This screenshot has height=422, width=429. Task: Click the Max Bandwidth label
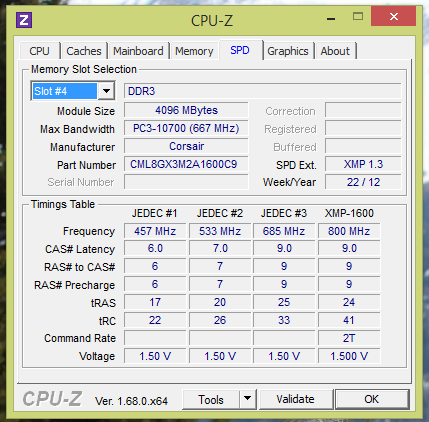(77, 129)
